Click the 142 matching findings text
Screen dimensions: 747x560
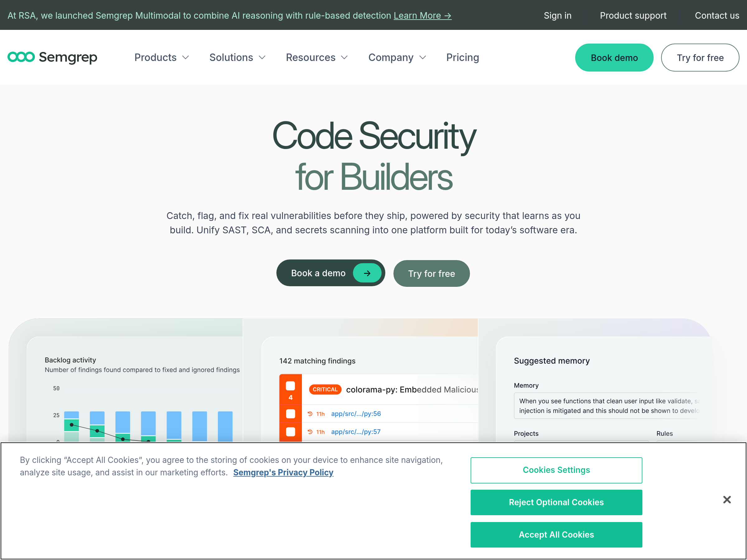point(317,361)
